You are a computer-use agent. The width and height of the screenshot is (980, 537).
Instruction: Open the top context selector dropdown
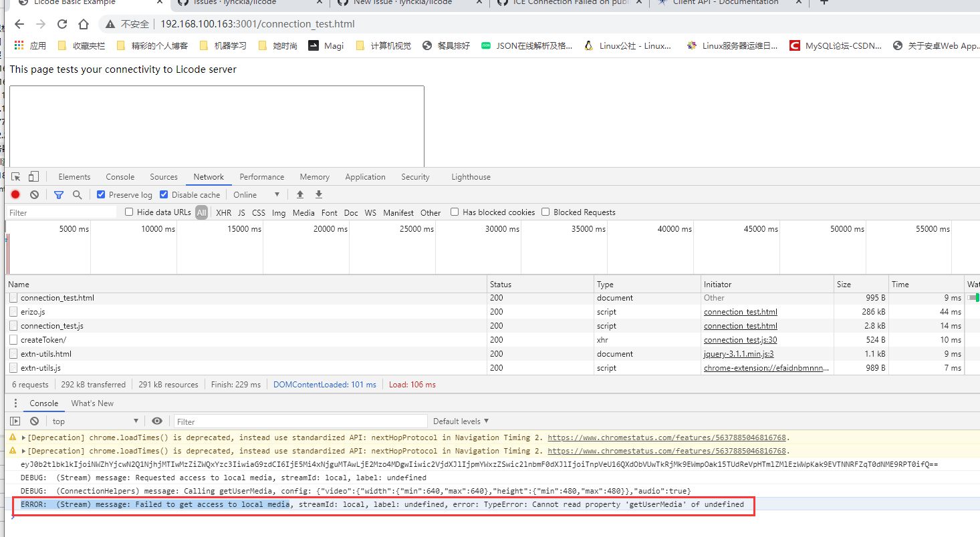pos(95,421)
